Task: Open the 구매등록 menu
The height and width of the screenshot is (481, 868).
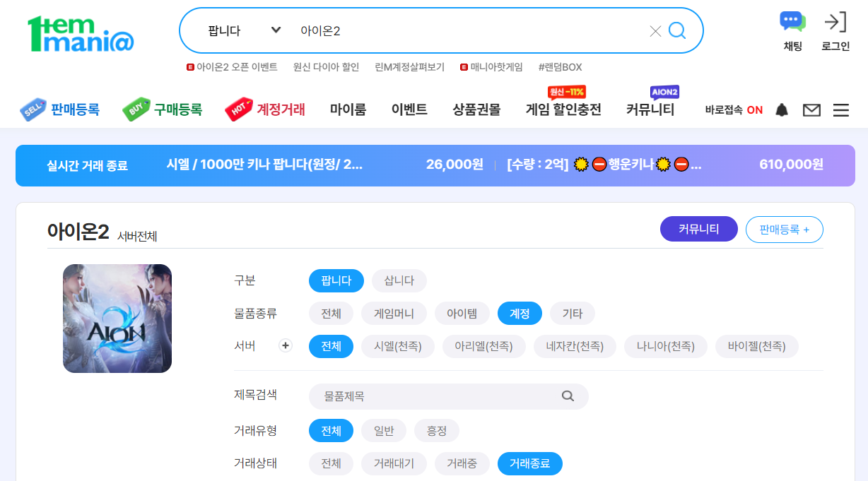Action: pos(163,109)
